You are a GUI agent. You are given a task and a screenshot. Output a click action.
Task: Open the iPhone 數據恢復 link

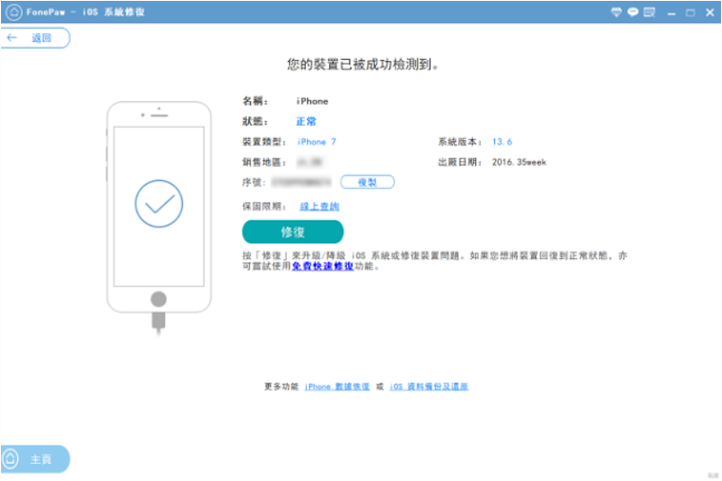(x=337, y=386)
